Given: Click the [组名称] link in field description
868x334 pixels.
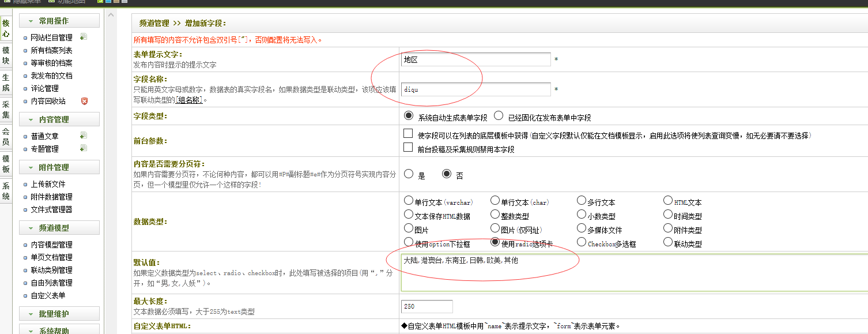Looking at the screenshot, I should [190, 100].
